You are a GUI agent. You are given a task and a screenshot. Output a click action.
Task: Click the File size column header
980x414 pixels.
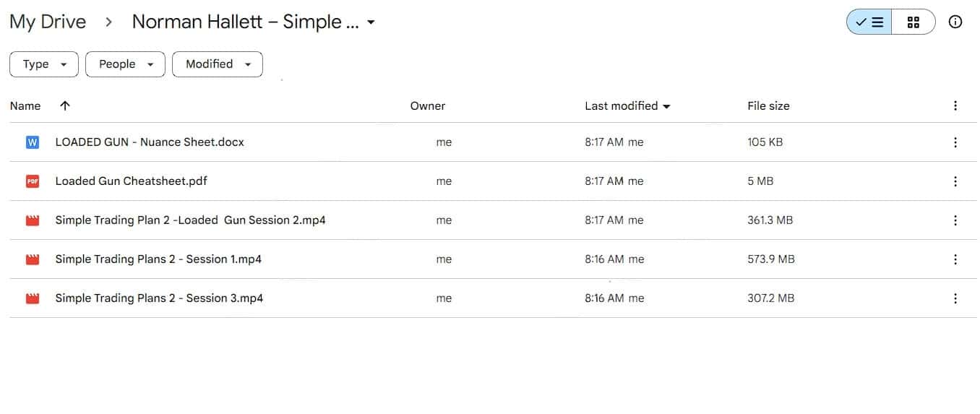coord(768,105)
